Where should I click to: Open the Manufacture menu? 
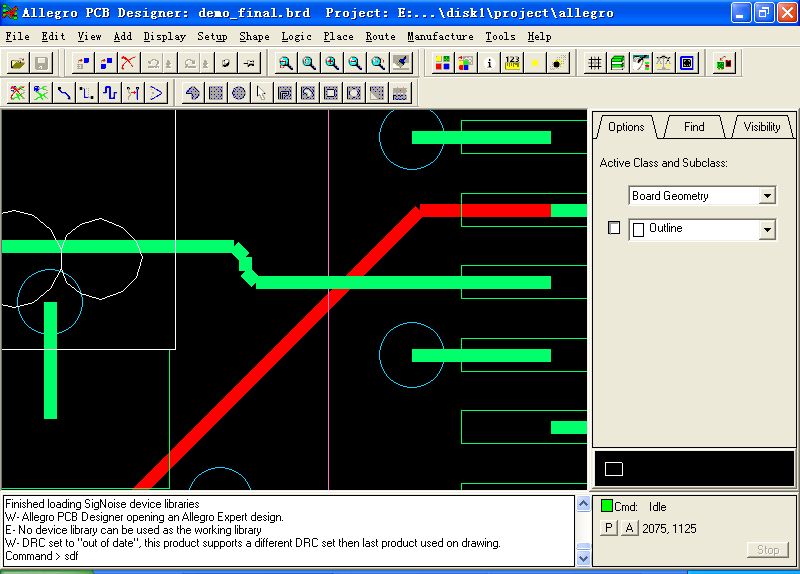(440, 36)
